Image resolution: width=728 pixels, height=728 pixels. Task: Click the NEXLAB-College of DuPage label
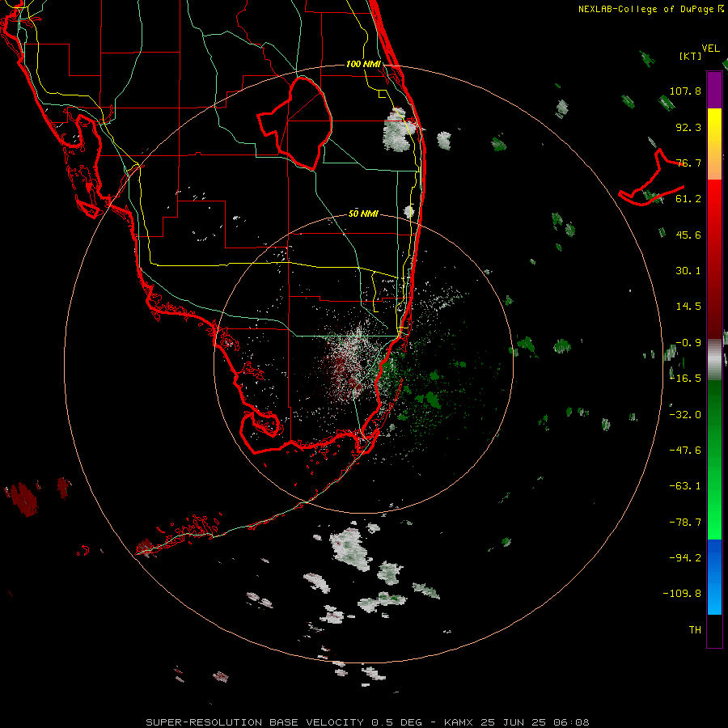(x=645, y=9)
